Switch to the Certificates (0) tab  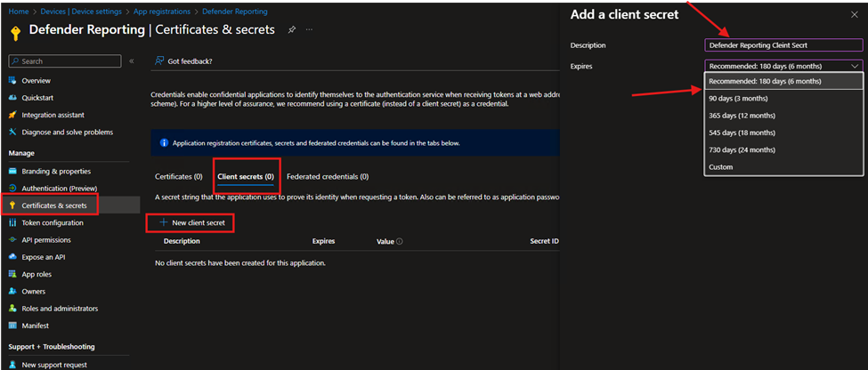pos(178,177)
